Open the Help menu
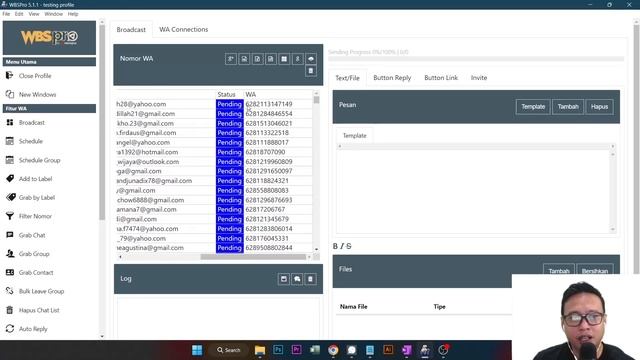Image resolution: width=640 pixels, height=360 pixels. pyautogui.click(x=73, y=14)
